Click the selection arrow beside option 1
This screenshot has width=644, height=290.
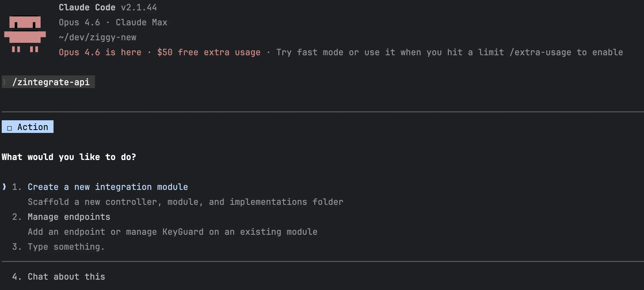4,187
